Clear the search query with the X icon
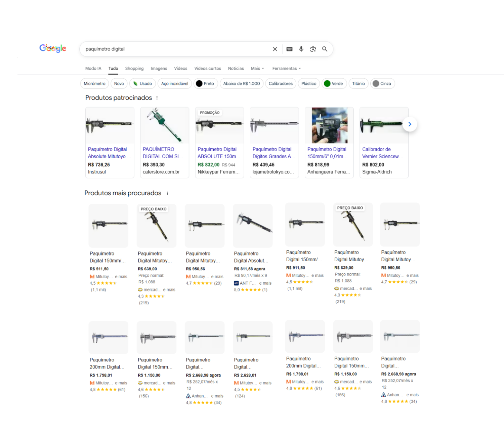The height and width of the screenshot is (437, 504). point(275,49)
